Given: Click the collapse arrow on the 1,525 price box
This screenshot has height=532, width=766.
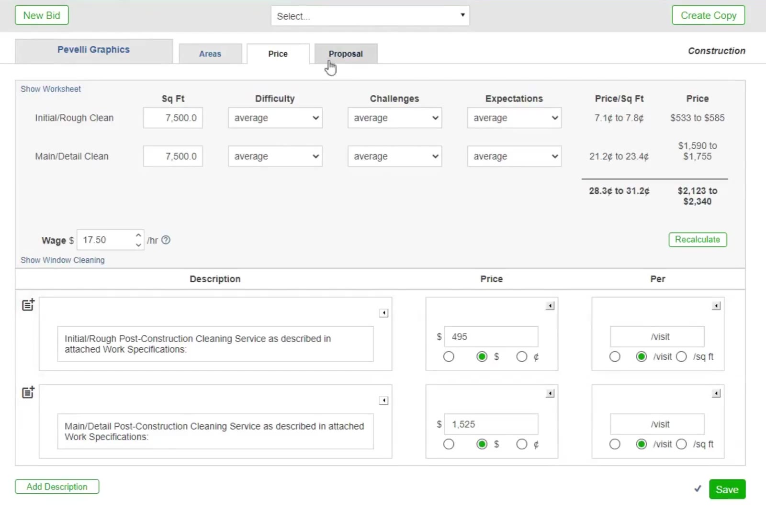Looking at the screenshot, I should (x=550, y=393).
